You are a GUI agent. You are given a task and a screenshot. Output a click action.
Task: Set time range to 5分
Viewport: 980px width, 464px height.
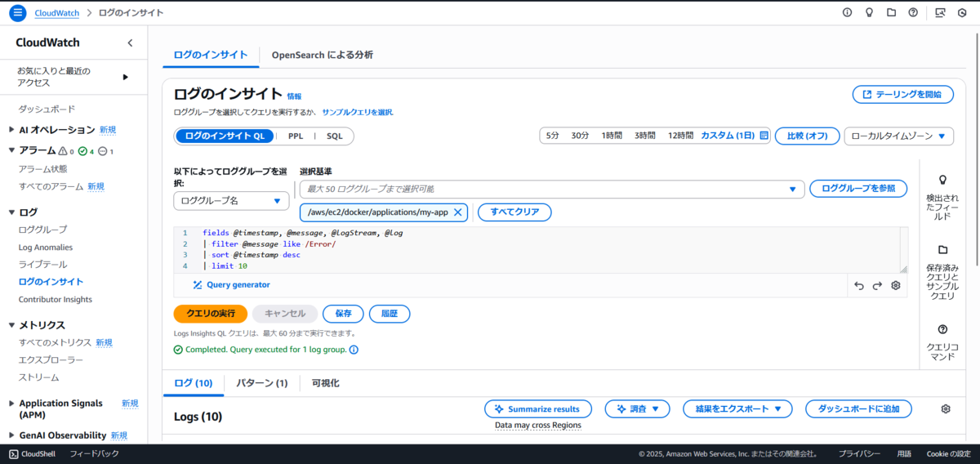pyautogui.click(x=553, y=136)
